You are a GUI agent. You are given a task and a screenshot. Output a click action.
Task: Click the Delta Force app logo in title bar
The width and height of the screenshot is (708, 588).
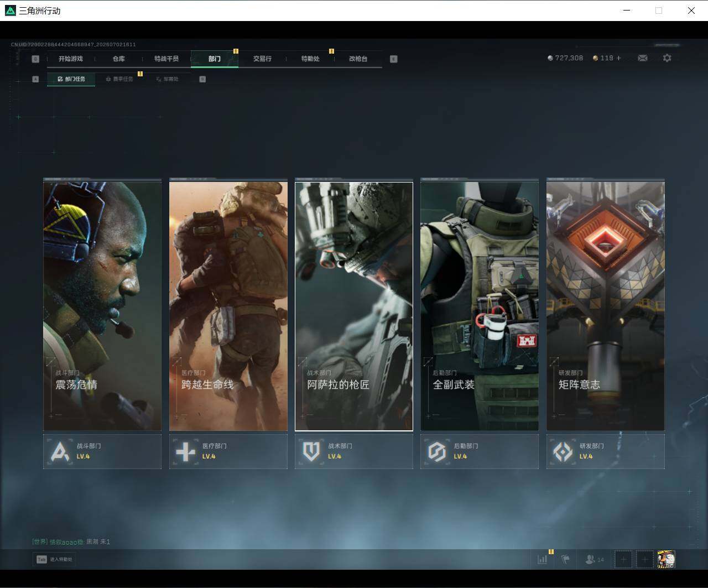[10, 11]
